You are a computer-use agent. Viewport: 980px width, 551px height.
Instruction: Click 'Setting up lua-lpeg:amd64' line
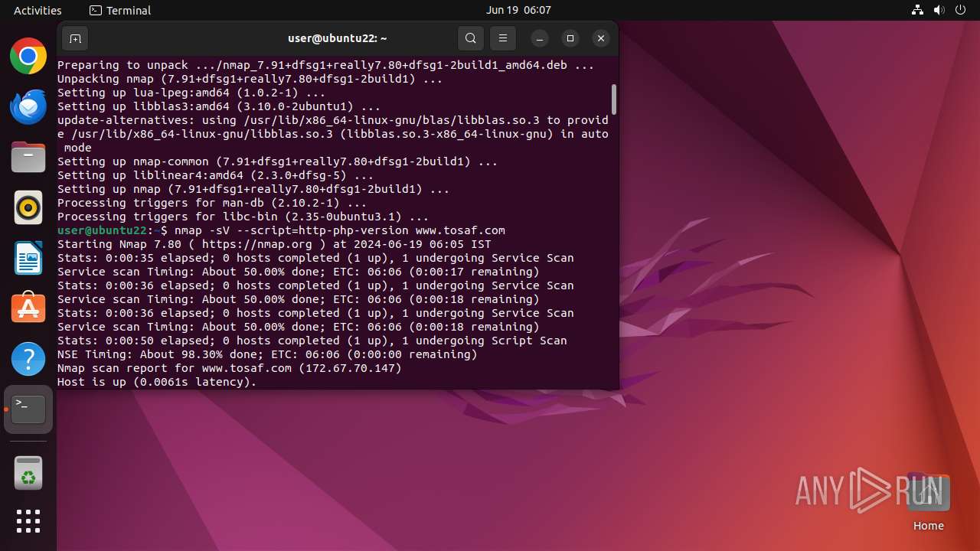click(x=191, y=93)
